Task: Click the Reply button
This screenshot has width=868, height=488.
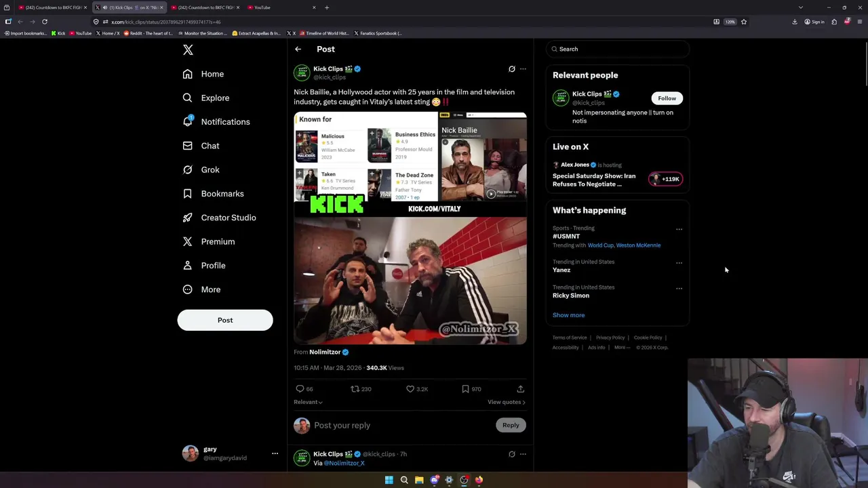Action: click(x=511, y=425)
